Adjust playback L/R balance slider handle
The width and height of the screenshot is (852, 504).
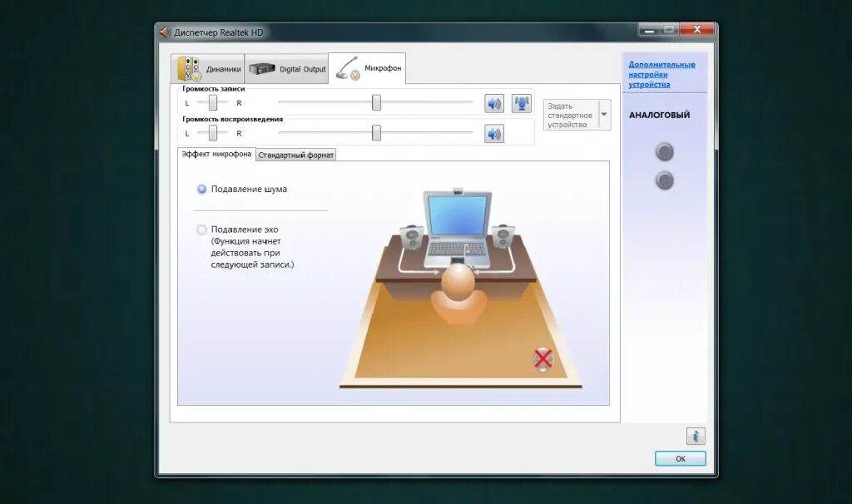213,132
